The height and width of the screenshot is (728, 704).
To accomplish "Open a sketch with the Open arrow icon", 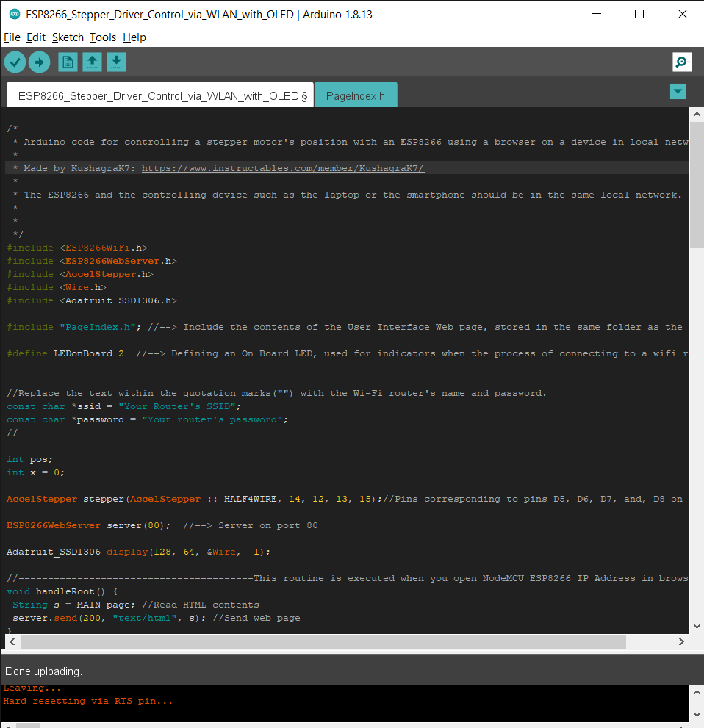I will (92, 62).
